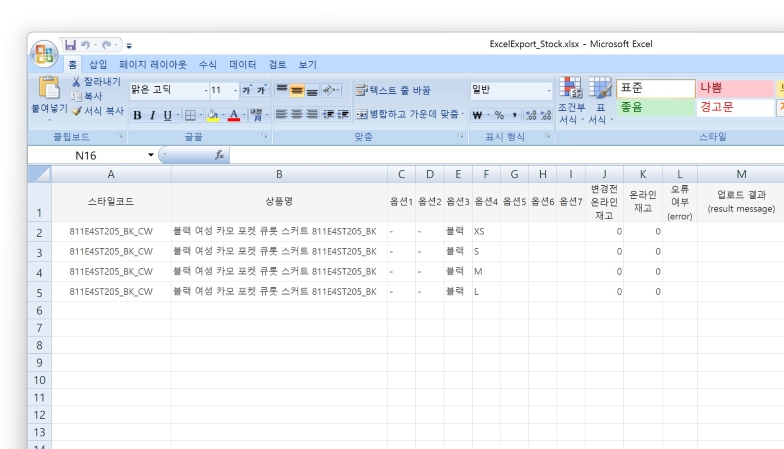The height and width of the screenshot is (449, 784).
Task: Expand the number format dropdown 일반
Action: [x=548, y=90]
